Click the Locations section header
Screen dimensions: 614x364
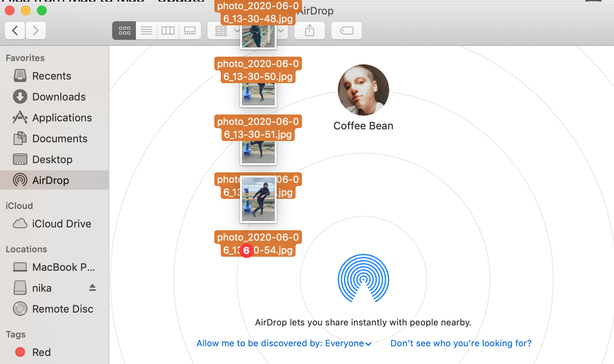coord(26,249)
